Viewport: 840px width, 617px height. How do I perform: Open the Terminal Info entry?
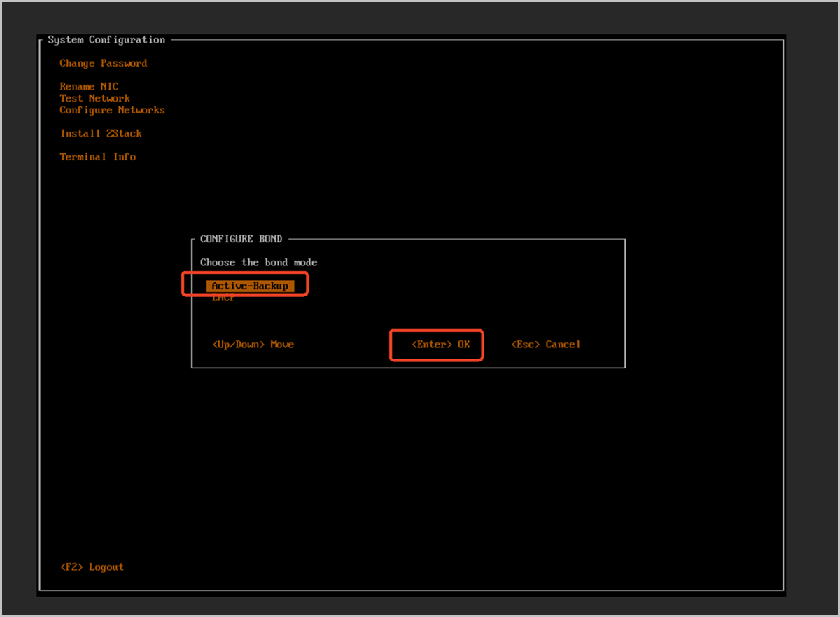98,157
